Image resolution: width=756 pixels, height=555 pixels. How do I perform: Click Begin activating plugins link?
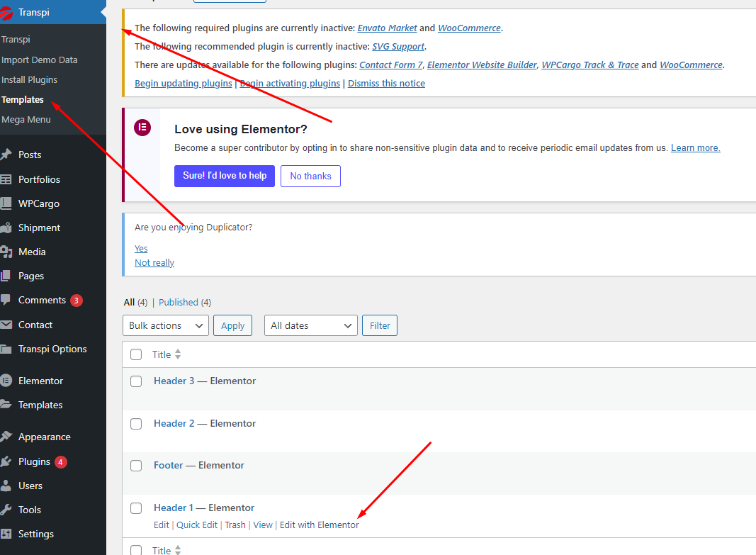click(x=290, y=84)
